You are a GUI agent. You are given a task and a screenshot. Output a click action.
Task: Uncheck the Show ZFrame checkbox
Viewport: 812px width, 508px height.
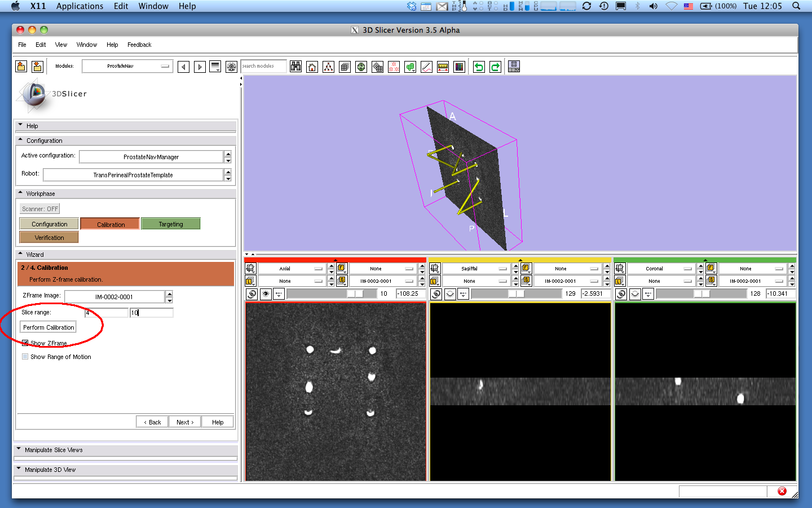[25, 343]
